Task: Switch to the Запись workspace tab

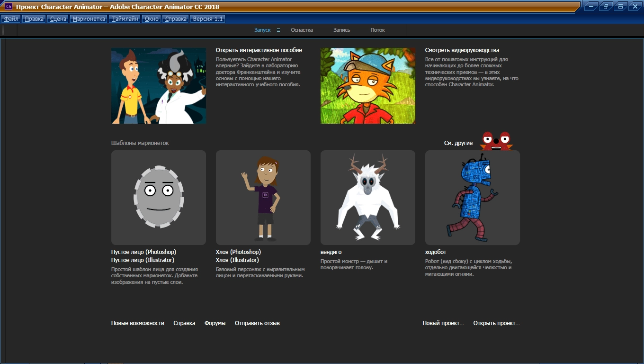Action: pyautogui.click(x=342, y=30)
